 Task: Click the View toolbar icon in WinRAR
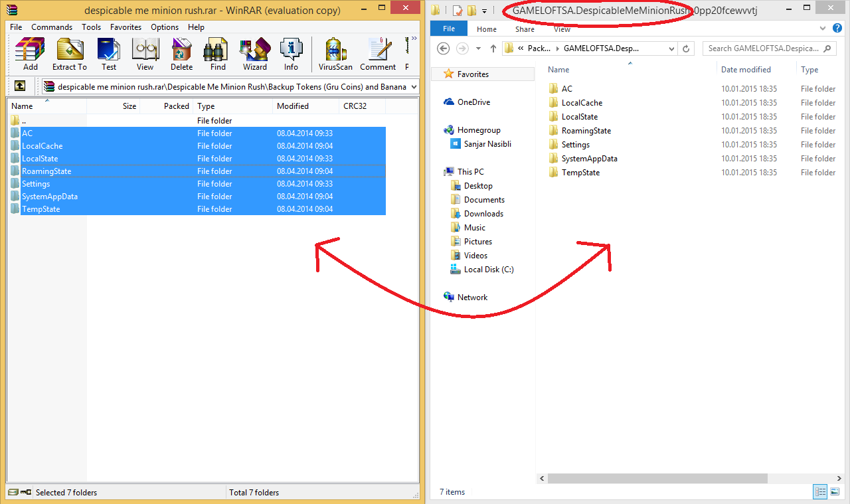pos(145,54)
